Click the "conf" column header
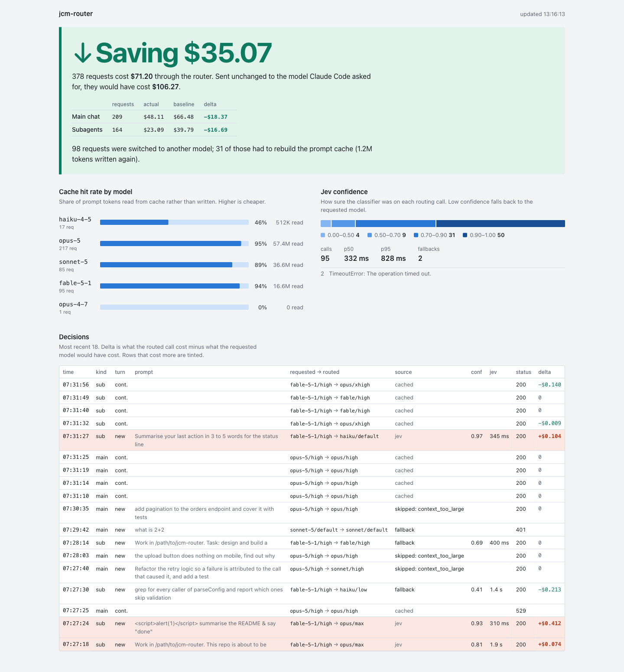The height and width of the screenshot is (672, 624). 476,372
